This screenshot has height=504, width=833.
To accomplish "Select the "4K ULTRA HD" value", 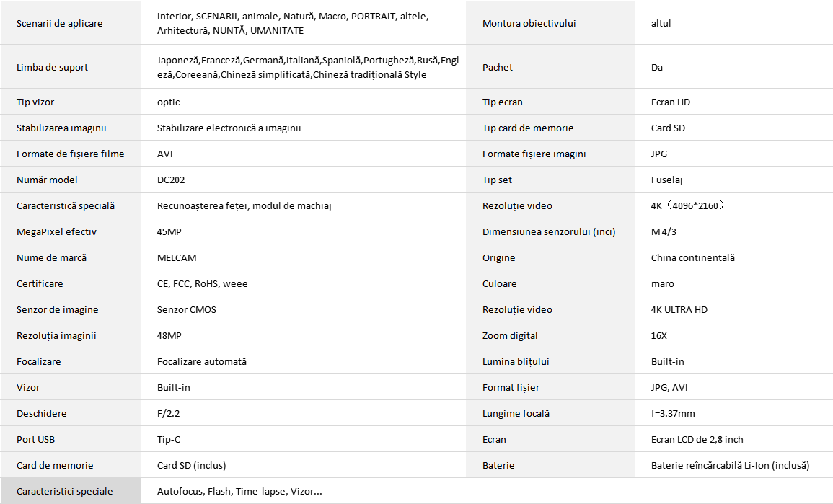I will pos(679,309).
